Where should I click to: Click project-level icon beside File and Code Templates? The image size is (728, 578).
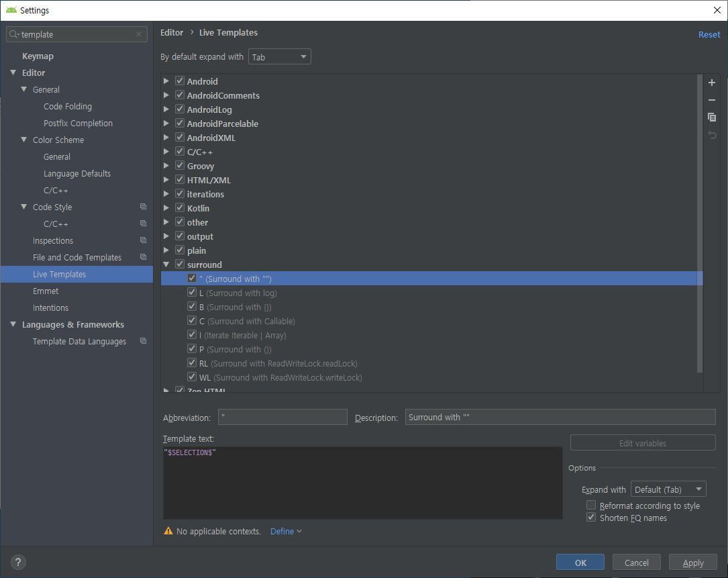[x=143, y=257]
